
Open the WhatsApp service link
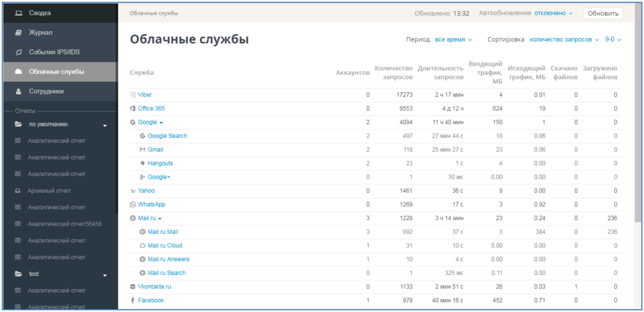tap(152, 205)
